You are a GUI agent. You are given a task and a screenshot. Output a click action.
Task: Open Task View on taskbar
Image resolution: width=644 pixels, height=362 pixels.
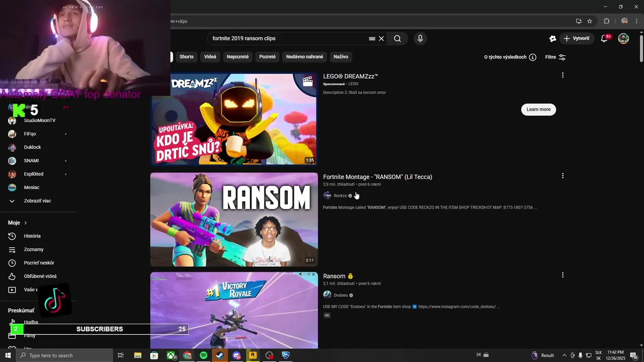[x=121, y=355]
